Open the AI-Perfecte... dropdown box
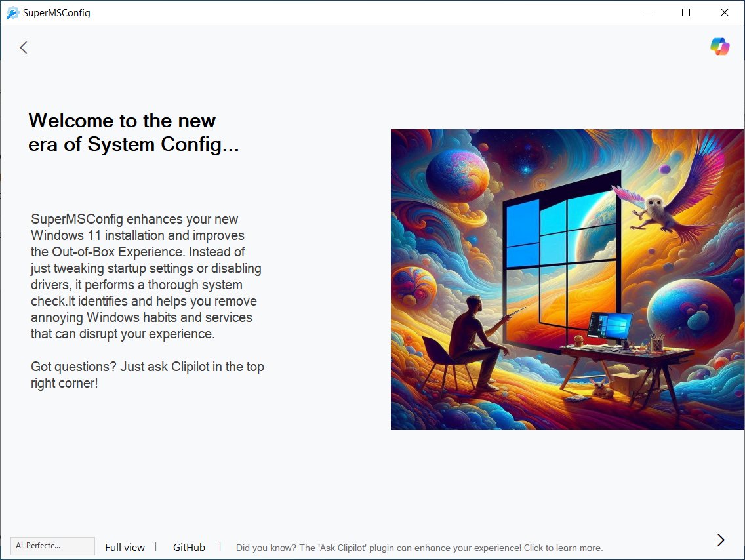 (52, 546)
